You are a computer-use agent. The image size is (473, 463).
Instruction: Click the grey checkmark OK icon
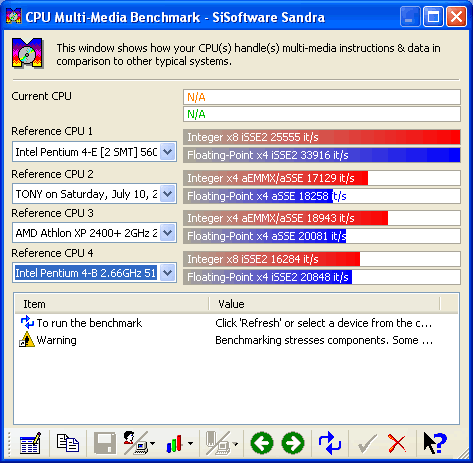367,443
